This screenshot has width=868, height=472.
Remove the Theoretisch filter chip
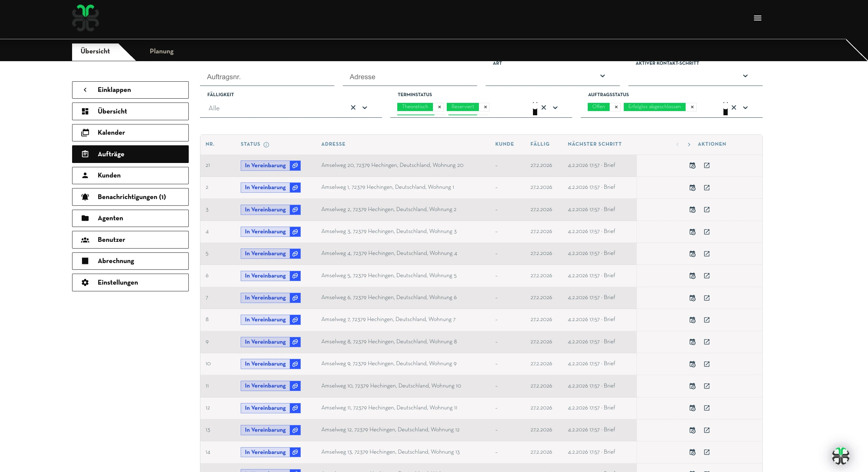click(439, 107)
